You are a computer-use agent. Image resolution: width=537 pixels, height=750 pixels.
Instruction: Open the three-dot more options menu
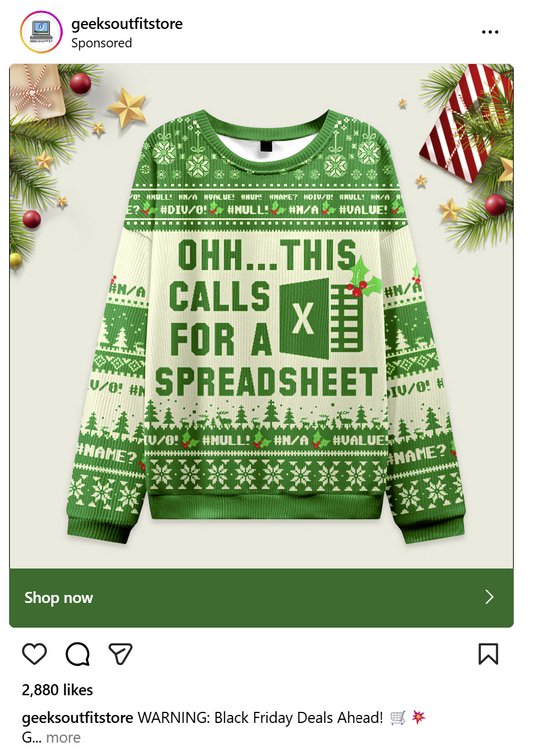490,32
